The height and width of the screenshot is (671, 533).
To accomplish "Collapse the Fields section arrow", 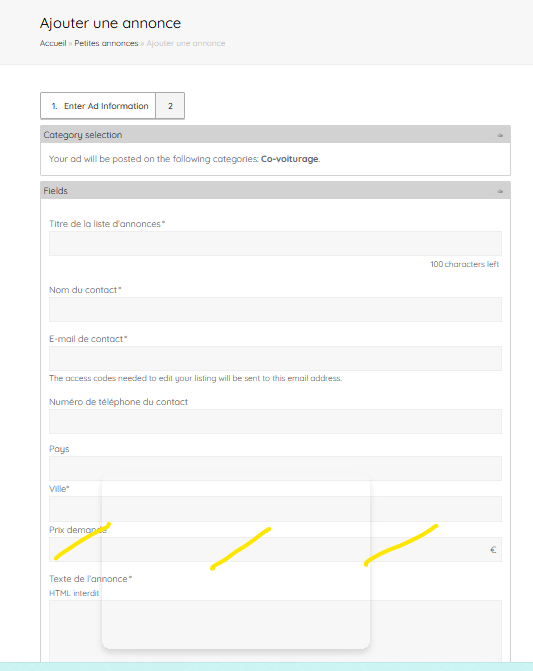I will pyautogui.click(x=500, y=191).
